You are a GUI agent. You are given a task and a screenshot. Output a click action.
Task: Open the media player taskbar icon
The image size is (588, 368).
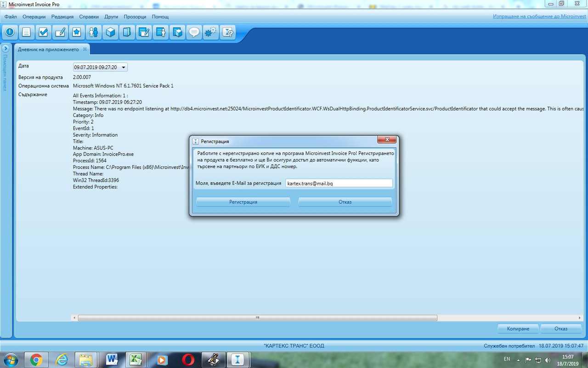(162, 359)
